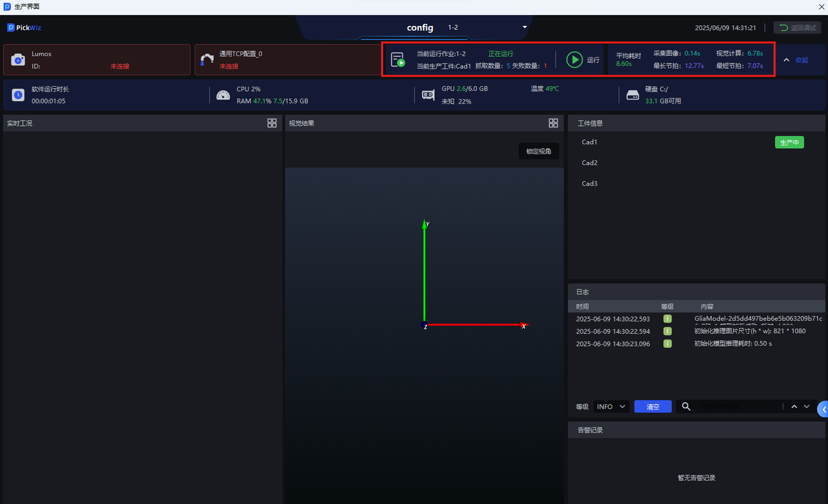
Task: Click the CPU gauge icon
Action: (223, 95)
